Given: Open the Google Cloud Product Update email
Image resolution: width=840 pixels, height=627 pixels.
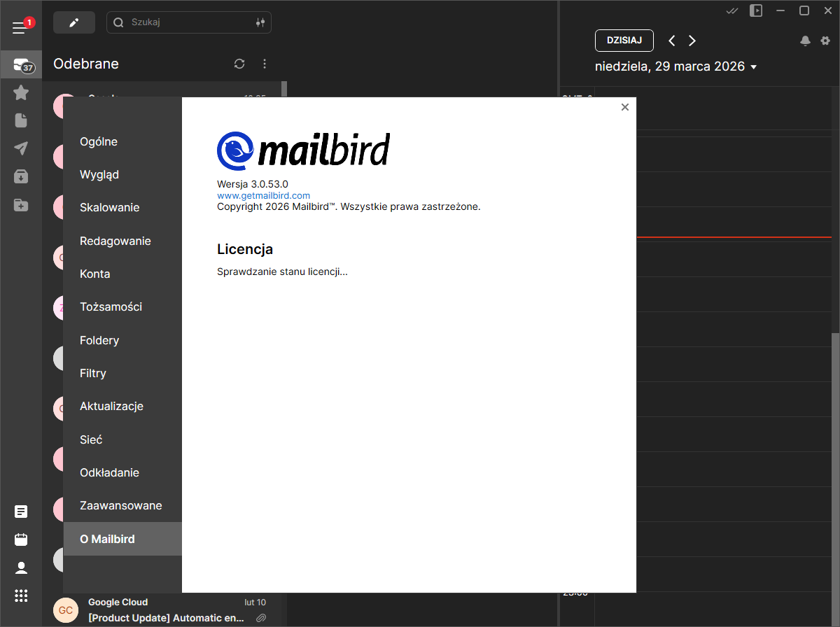Looking at the screenshot, I should 164,610.
